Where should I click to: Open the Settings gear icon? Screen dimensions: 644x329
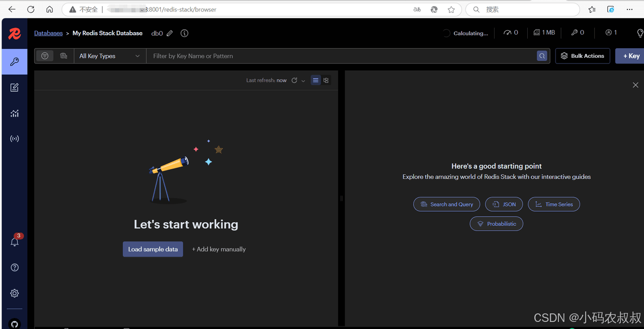[15, 293]
